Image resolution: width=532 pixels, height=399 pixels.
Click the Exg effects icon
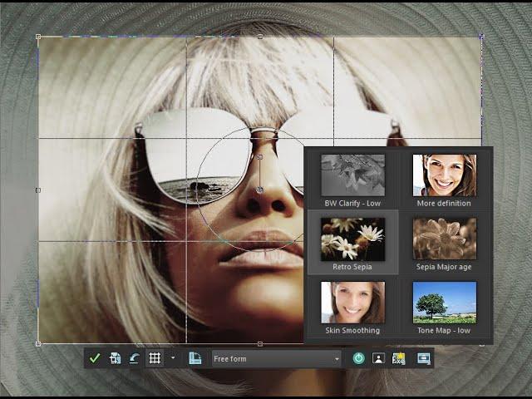coord(398,358)
